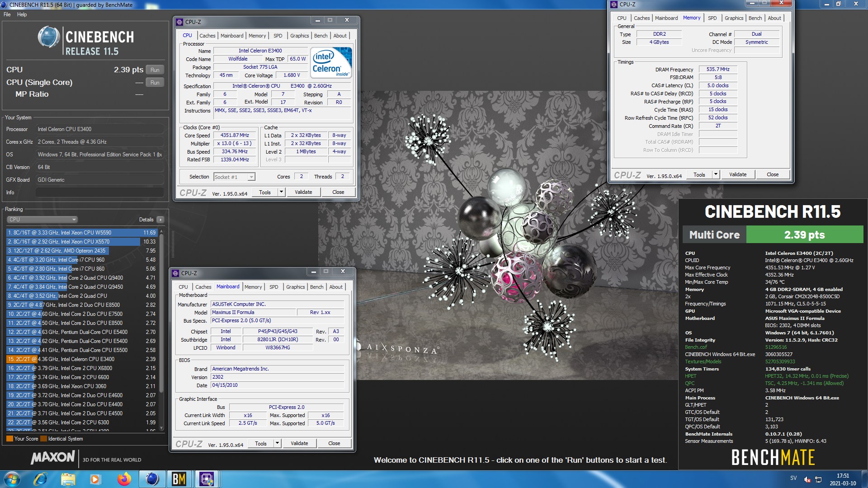The height and width of the screenshot is (488, 868).
Task: Open Windows Media Player taskbar icon
Action: pyautogui.click(x=95, y=479)
